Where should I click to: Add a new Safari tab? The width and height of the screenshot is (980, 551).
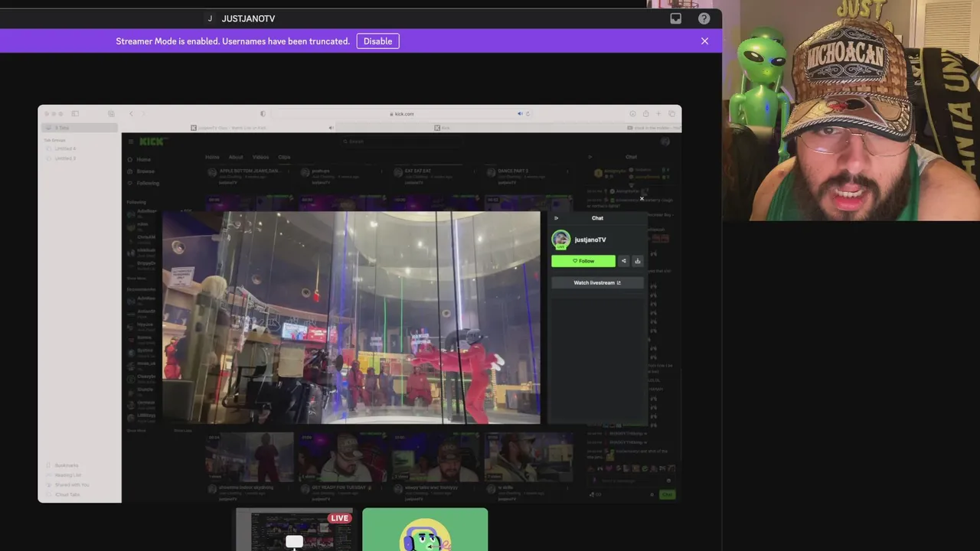click(x=658, y=114)
